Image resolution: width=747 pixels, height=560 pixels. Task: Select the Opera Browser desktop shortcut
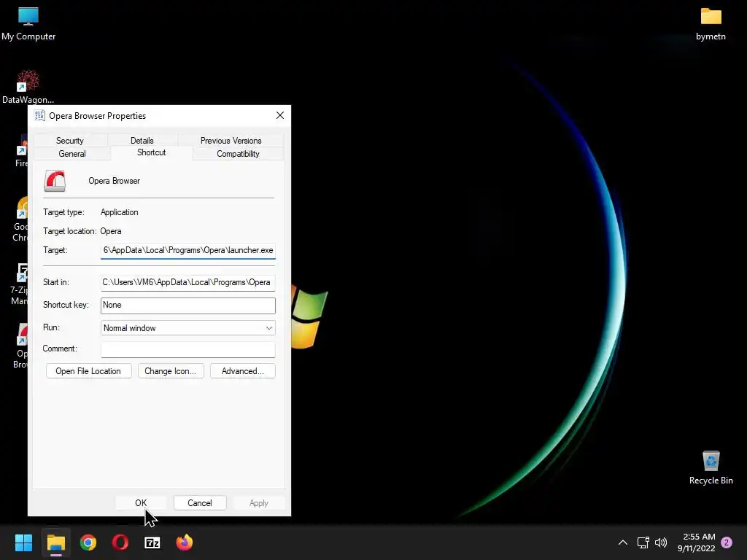[x=20, y=346]
